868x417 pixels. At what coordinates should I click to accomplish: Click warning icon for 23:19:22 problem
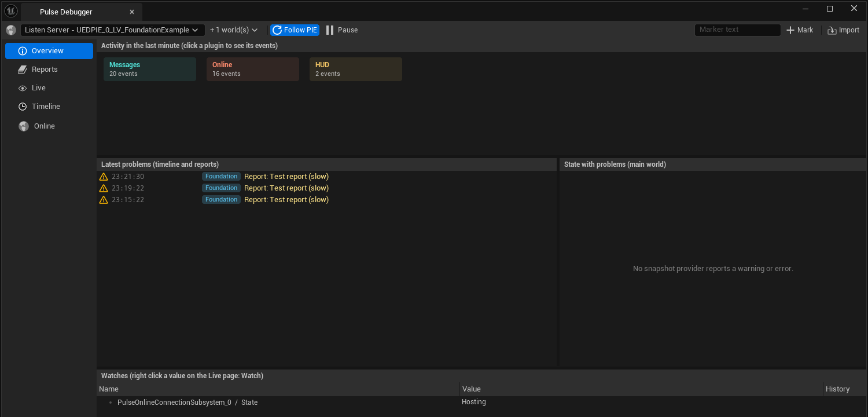tap(104, 188)
